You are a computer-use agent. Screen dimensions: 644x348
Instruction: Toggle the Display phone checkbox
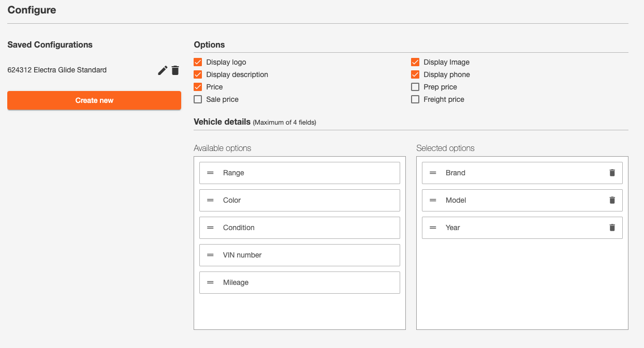point(415,74)
